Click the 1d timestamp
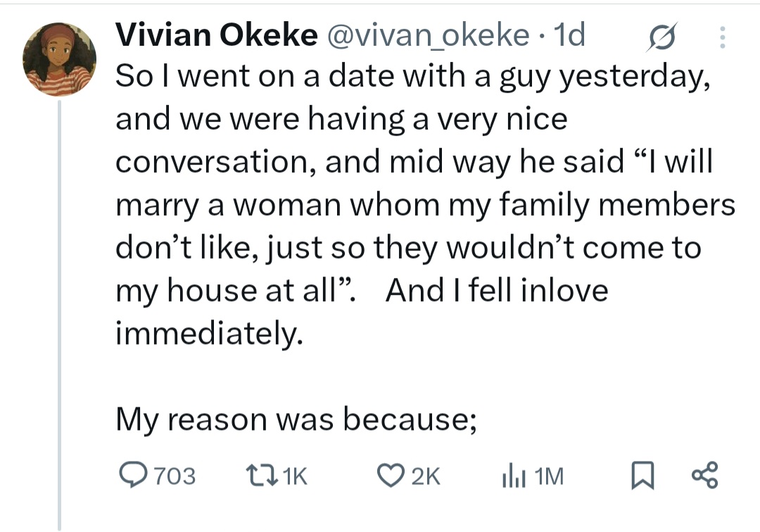This screenshot has width=760, height=532. [x=569, y=36]
